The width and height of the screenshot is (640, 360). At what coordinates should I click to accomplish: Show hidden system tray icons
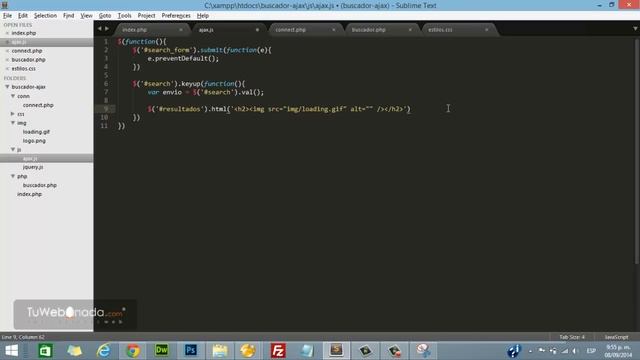(530, 351)
